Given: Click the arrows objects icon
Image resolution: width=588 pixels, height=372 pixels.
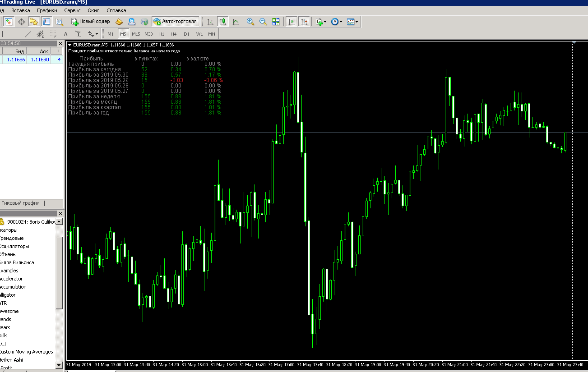Looking at the screenshot, I should pos(91,34).
